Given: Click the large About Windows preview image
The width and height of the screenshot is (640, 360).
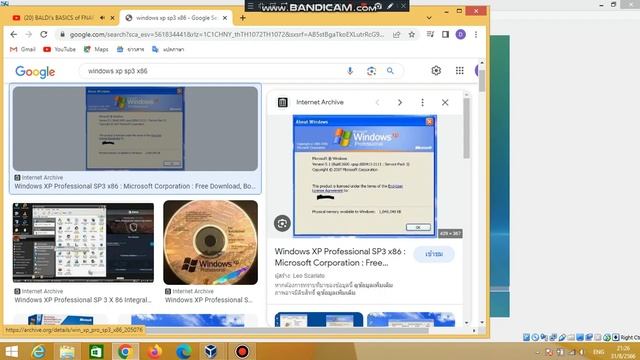Looking at the screenshot, I should pos(364,176).
